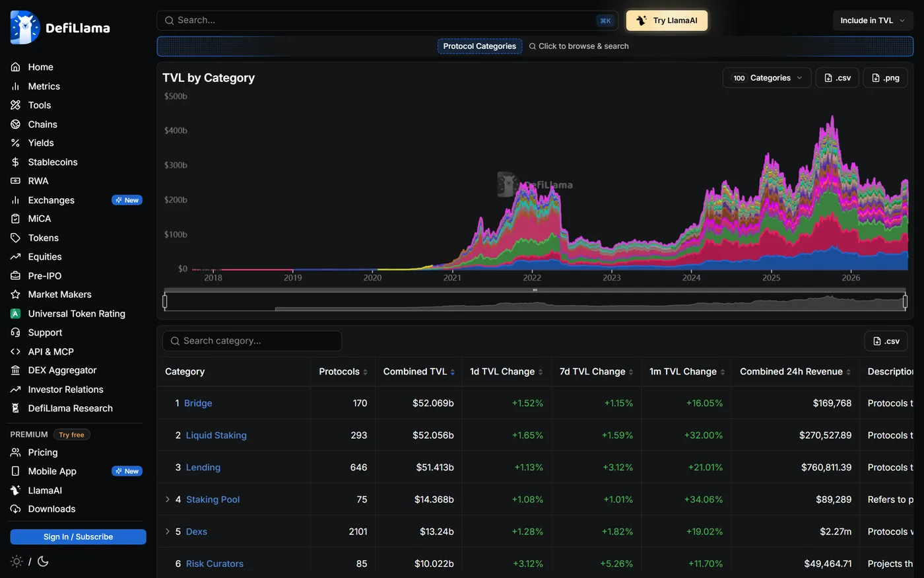Click the DefiLlama Research icon
Viewport: 924px width, 578px height.
(15, 409)
